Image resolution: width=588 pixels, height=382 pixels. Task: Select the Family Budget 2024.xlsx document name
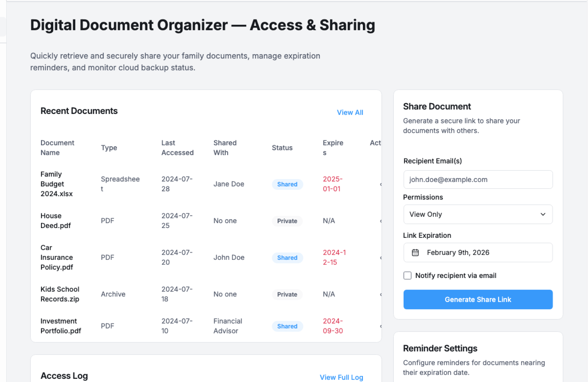click(x=56, y=184)
